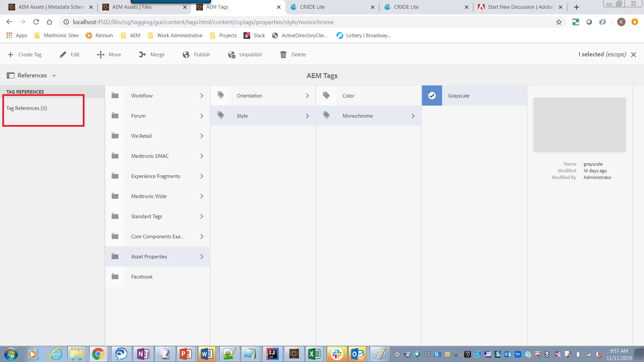Click the Grayscale tag preview thumbnail
Image resolution: width=644 pixels, height=362 pixels.
point(580,124)
